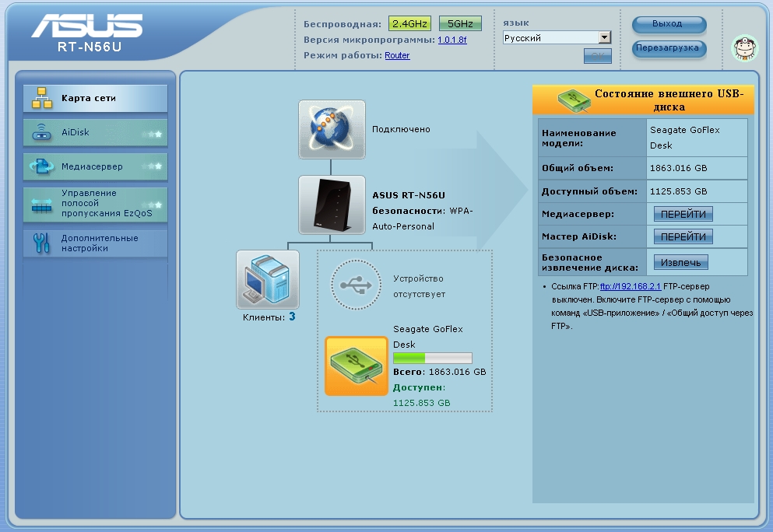The width and height of the screenshot is (773, 532).
Task: Click the doctor mascot help icon
Action: pos(743,49)
